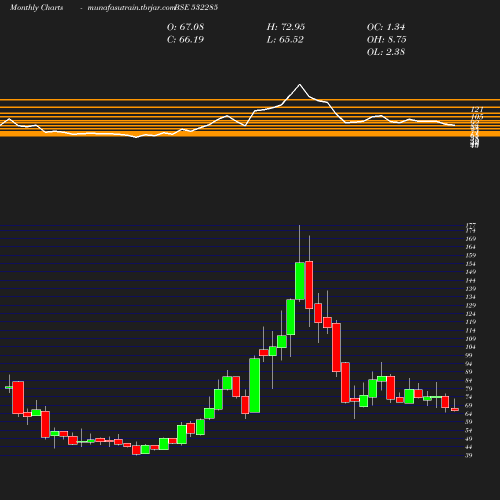This screenshot has height=500, width=500.
Task: Click the 99 price axis label
Action: [x=469, y=355]
